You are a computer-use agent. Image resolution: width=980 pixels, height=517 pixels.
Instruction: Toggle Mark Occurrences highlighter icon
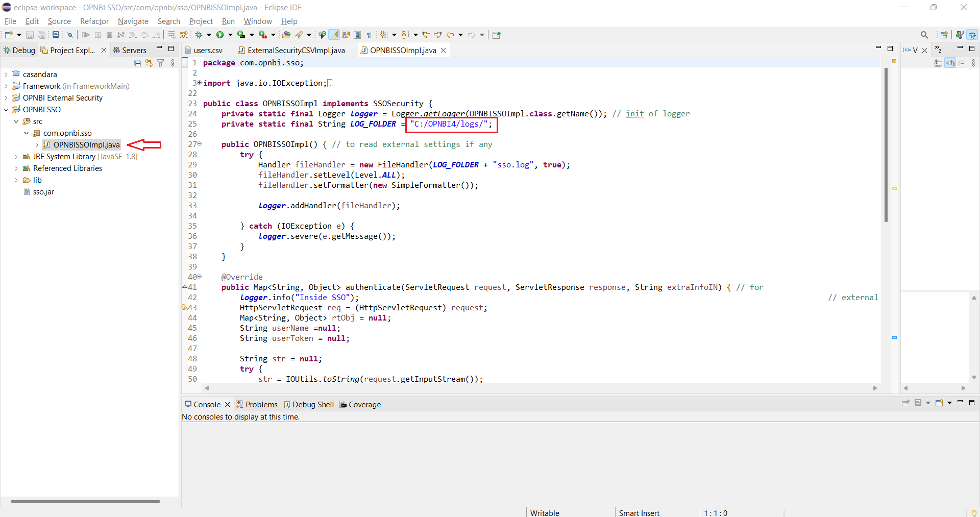334,35
